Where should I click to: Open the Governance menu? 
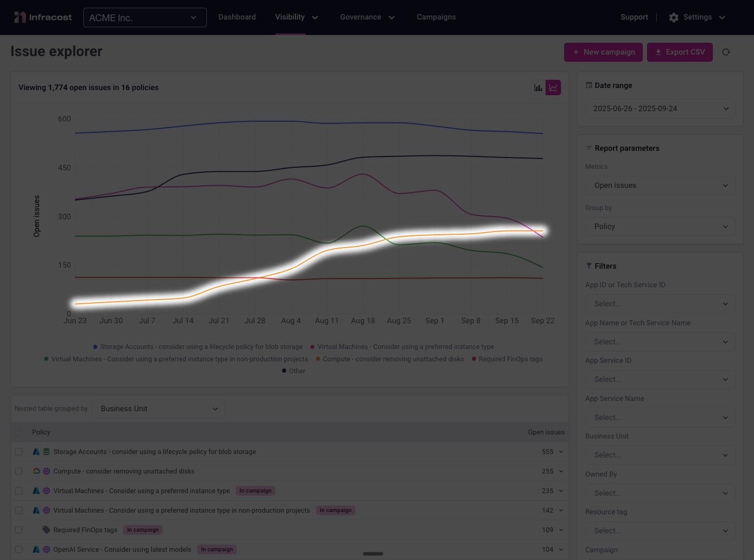(x=367, y=17)
